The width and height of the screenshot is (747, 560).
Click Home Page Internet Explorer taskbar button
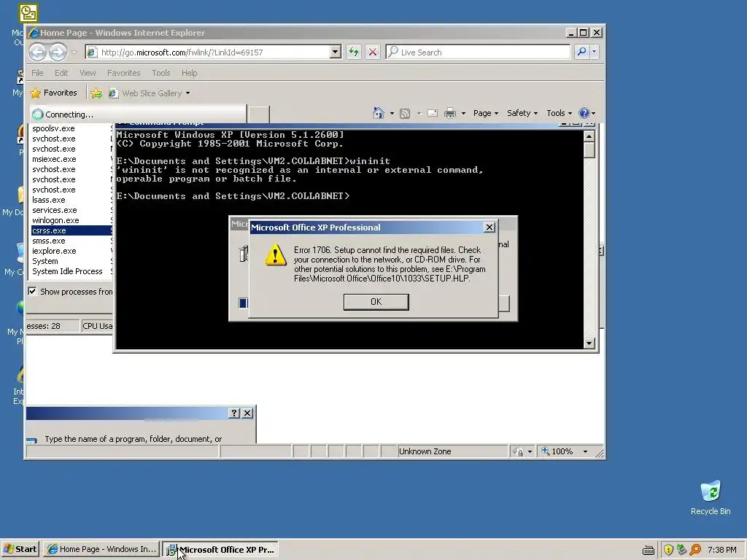click(101, 549)
